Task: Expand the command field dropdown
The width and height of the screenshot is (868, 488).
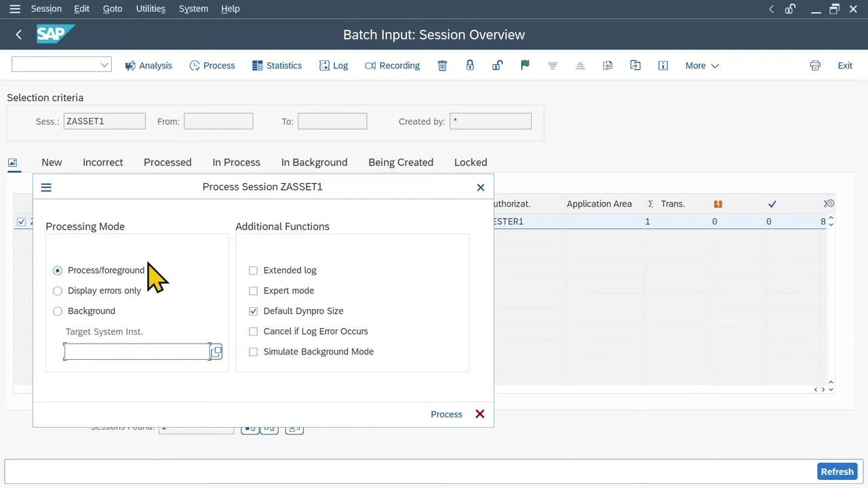Action: click(104, 65)
